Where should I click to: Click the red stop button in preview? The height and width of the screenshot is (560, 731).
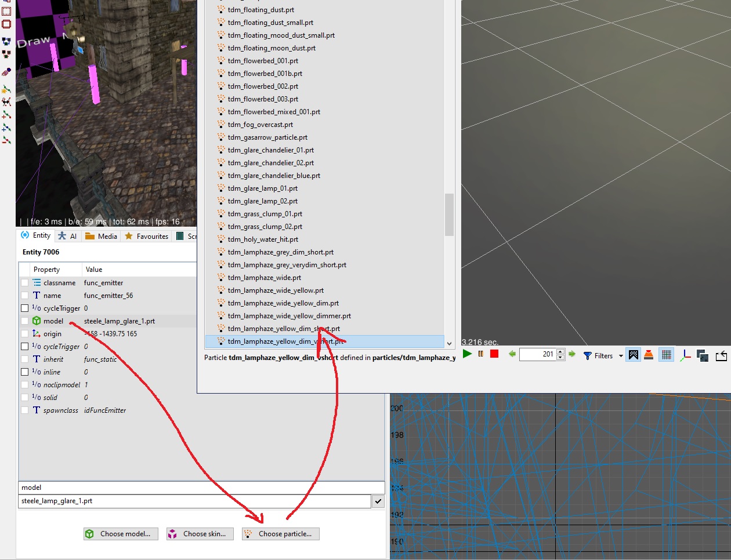pyautogui.click(x=494, y=354)
